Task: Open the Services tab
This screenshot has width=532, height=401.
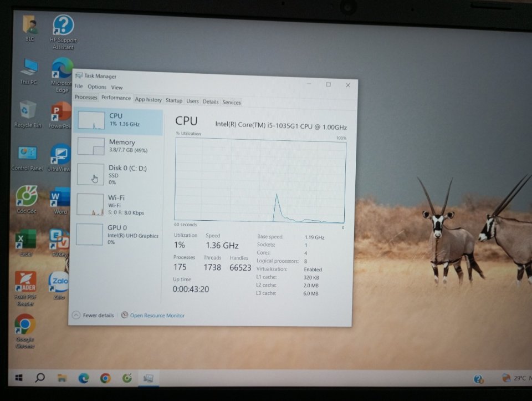Action: [231, 102]
